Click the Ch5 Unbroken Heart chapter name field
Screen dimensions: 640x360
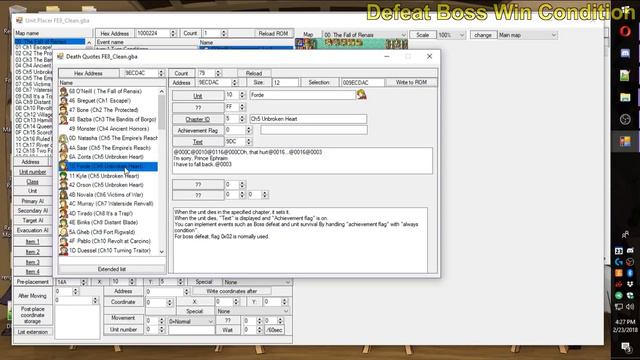(x=308, y=119)
